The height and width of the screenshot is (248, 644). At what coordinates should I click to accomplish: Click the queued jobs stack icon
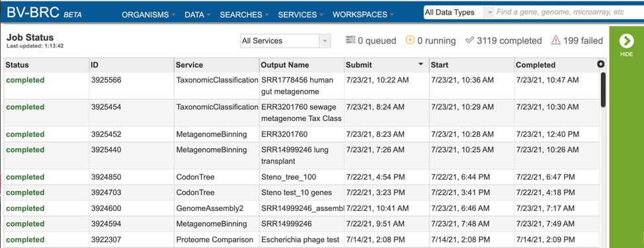[350, 40]
